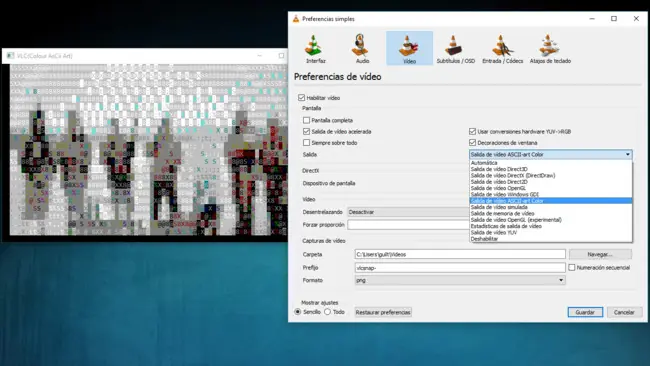Choose Salida de vídeo YUV option
The width and height of the screenshot is (650, 366).
[x=551, y=233]
